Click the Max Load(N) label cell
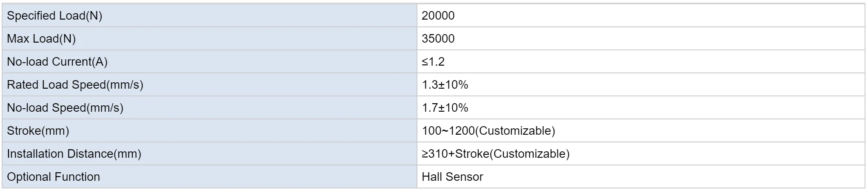The image size is (868, 191). point(41,39)
